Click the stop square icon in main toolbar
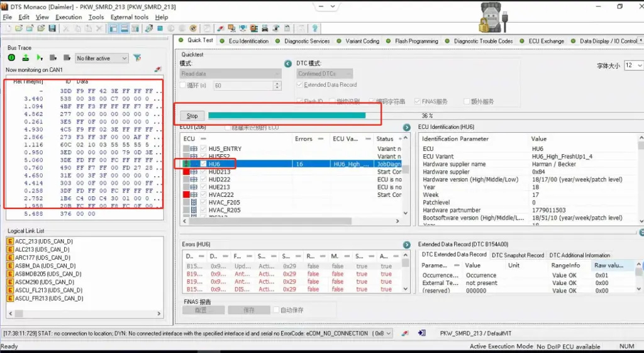The image size is (644, 353). (x=160, y=28)
